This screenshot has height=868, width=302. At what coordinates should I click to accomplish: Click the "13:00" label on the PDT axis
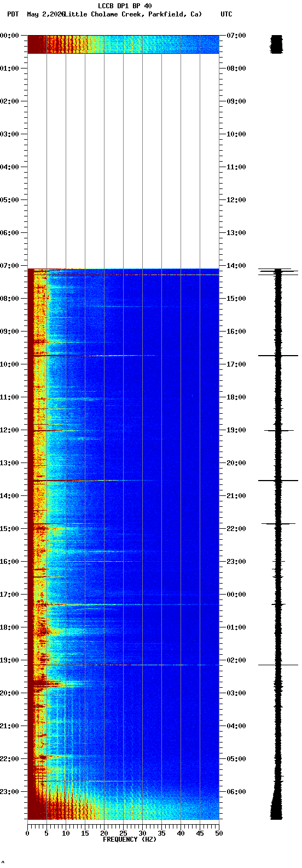pyautogui.click(x=10, y=463)
